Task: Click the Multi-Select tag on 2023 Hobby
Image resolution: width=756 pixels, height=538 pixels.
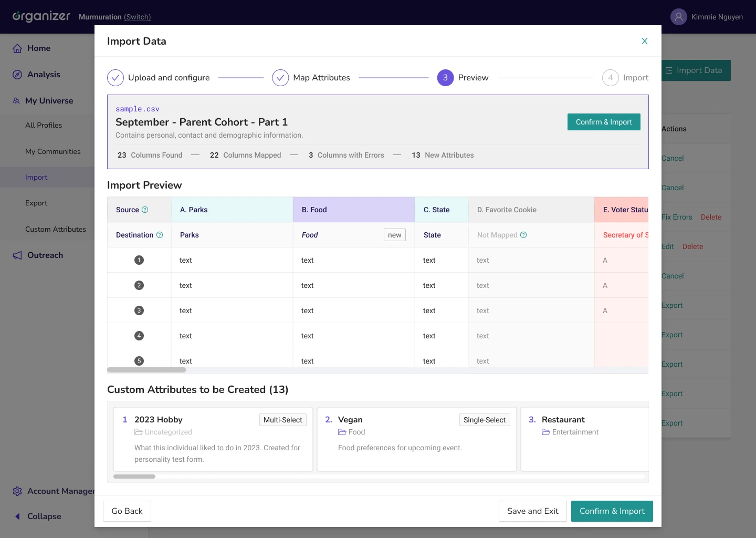Action: (x=283, y=420)
